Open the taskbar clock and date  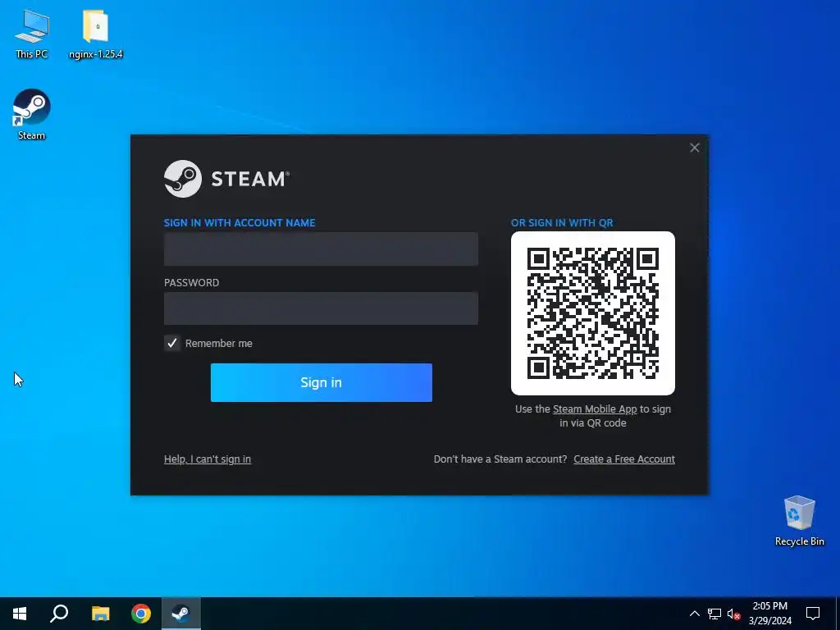(x=769, y=614)
